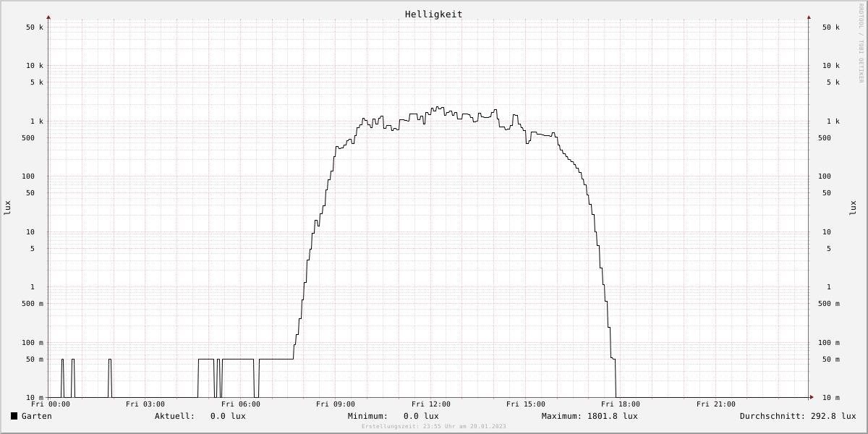Viewport: 868px width, 434px height.
Task: Select the "Minimum: 0.0 lux" value
Action: point(393,416)
